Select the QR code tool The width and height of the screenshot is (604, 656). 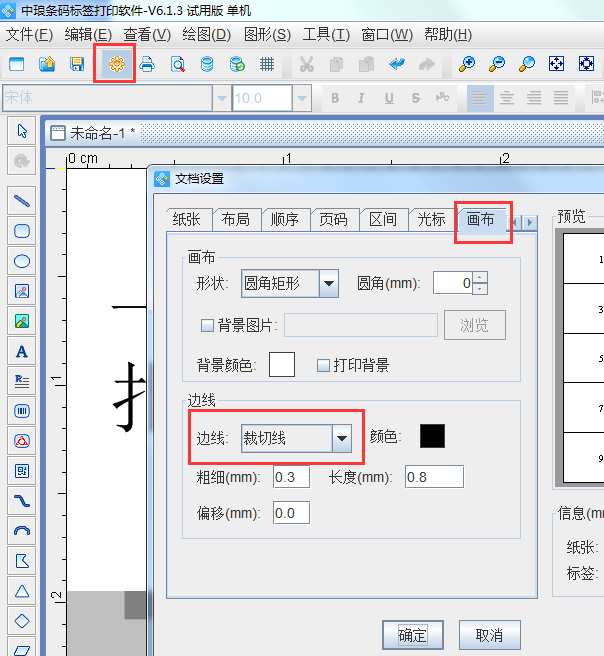point(22,471)
